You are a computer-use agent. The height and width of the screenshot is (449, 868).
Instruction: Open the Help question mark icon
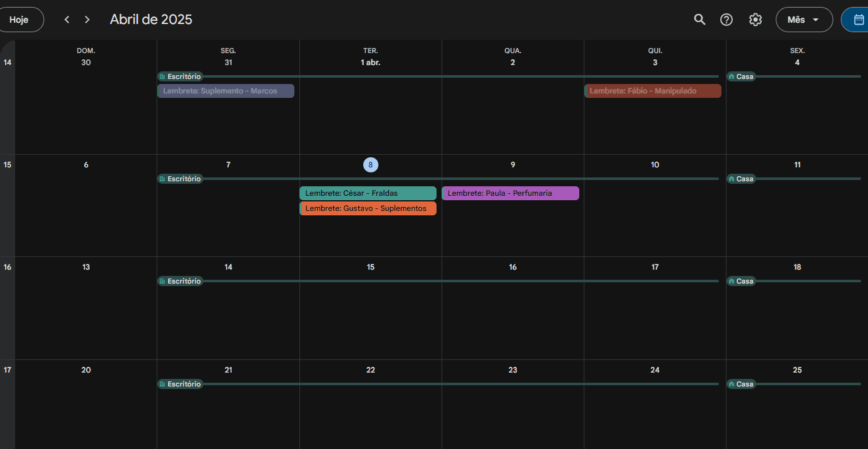tap(726, 20)
